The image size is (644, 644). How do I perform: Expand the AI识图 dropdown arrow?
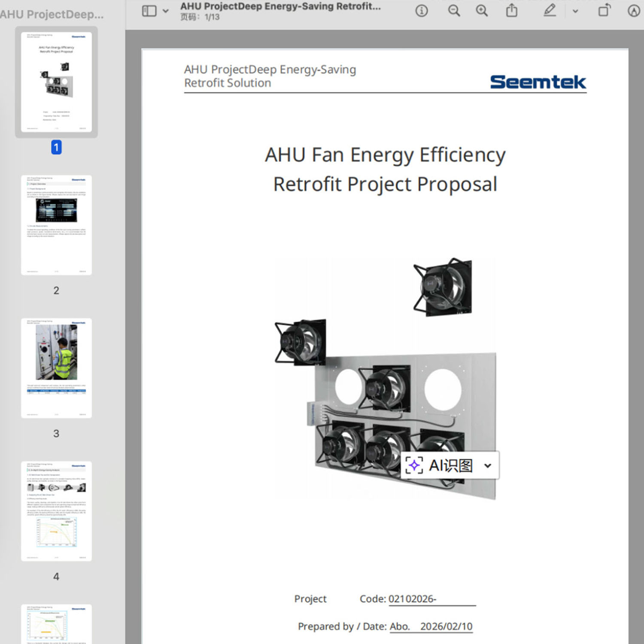(x=488, y=466)
